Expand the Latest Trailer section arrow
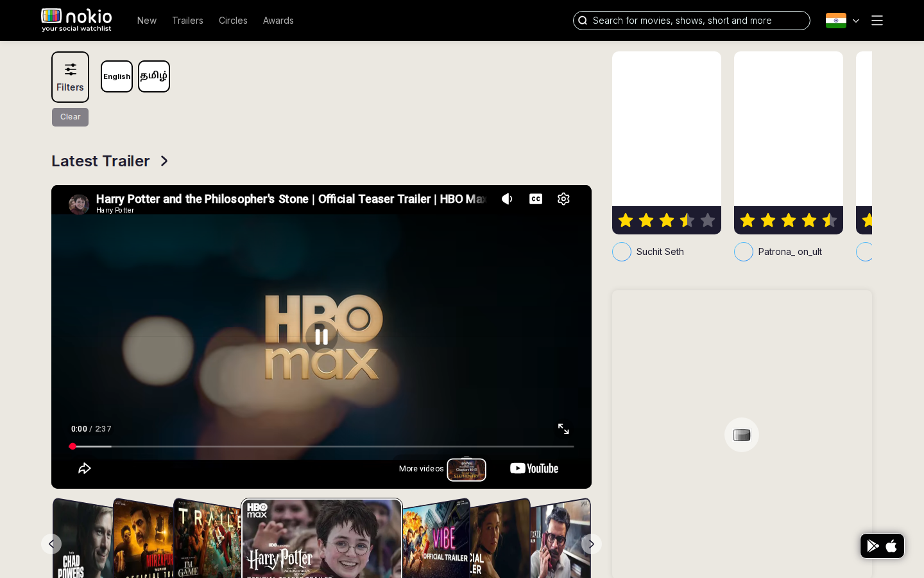Image resolution: width=924 pixels, height=578 pixels. (164, 161)
